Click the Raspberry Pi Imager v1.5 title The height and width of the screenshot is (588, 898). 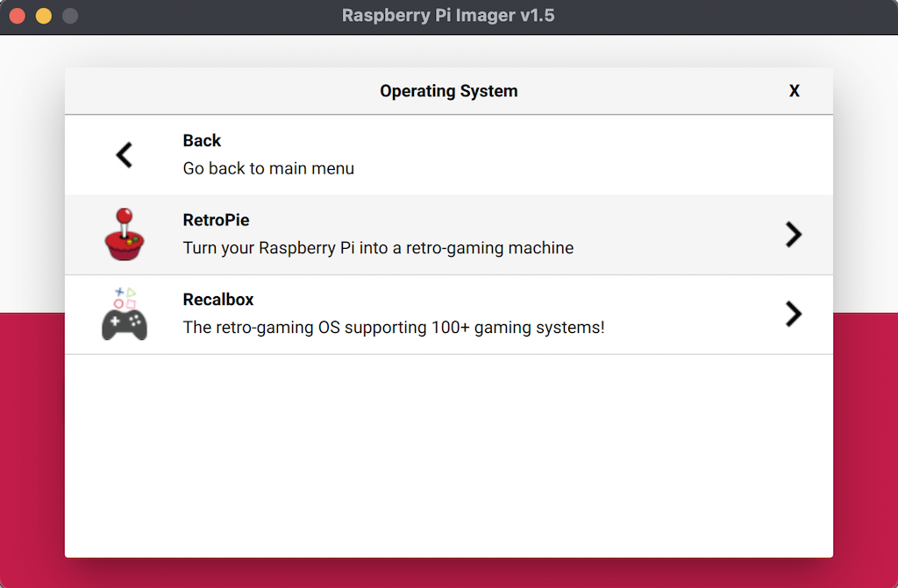click(x=448, y=16)
